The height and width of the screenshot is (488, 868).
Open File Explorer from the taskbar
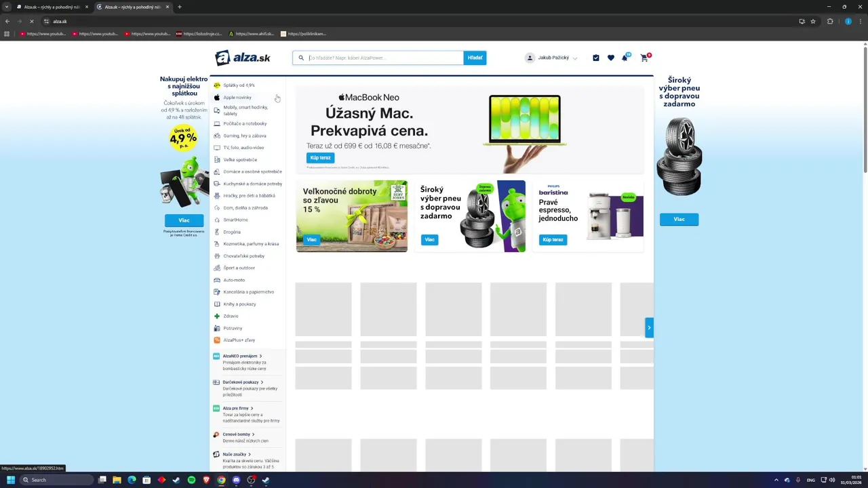tap(117, 480)
